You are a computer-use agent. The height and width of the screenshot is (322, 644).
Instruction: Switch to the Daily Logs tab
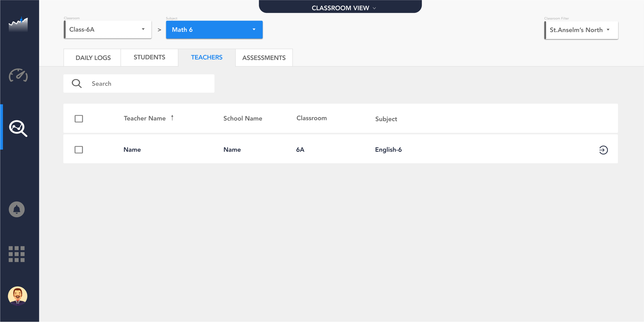coord(93,58)
